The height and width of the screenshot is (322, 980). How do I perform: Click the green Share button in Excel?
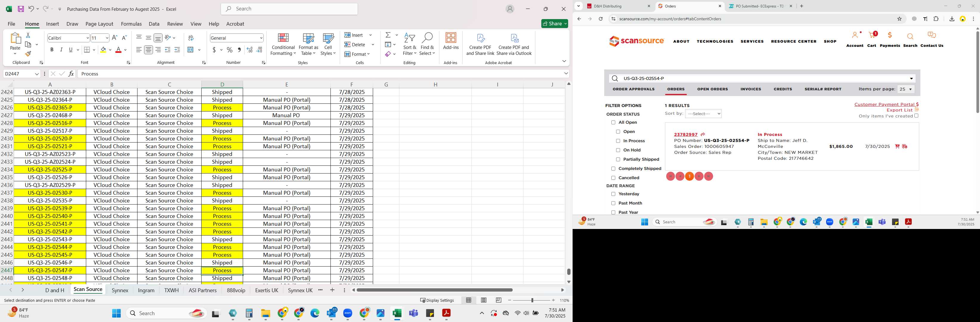click(x=554, y=24)
